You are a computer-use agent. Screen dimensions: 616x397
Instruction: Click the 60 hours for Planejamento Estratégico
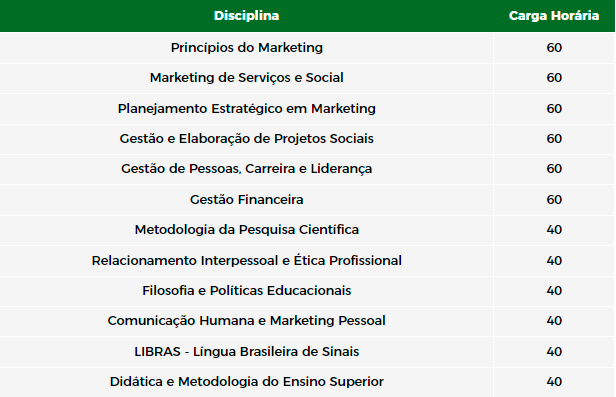coord(554,108)
